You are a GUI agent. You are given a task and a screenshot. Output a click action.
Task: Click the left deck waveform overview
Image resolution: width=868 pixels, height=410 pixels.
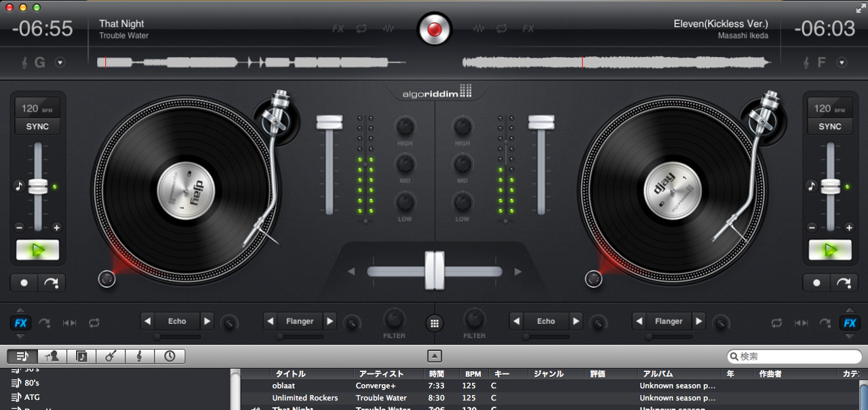click(252, 62)
